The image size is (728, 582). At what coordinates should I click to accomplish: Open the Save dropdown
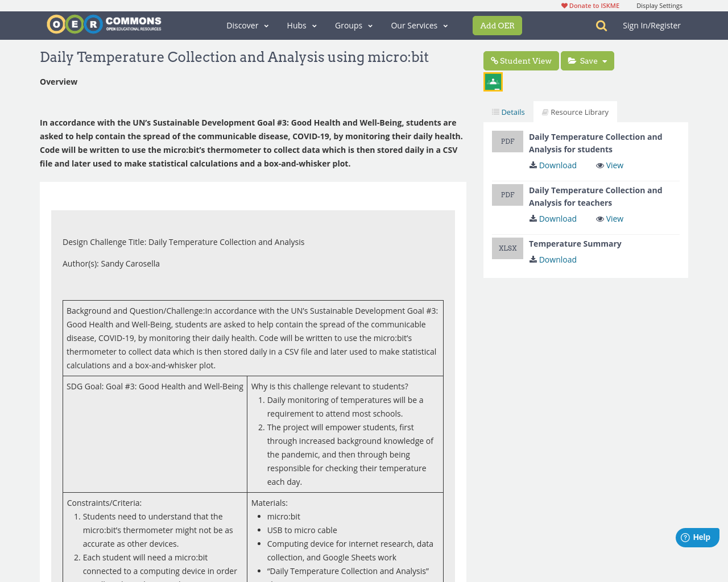tap(588, 61)
